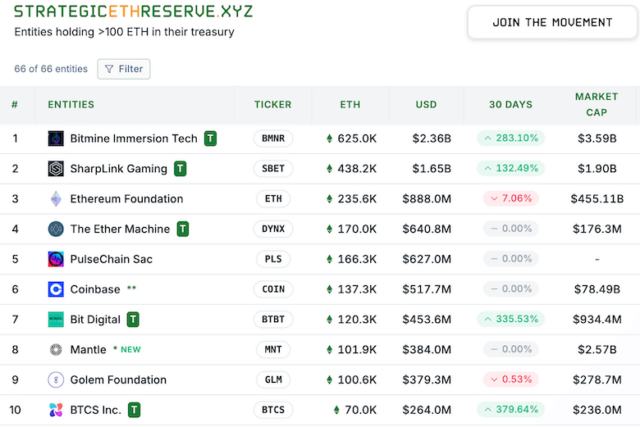Click the PulseChain Sac logo icon

[x=56, y=259]
